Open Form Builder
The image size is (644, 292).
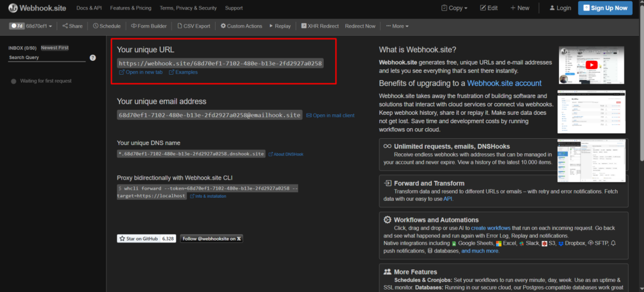149,26
